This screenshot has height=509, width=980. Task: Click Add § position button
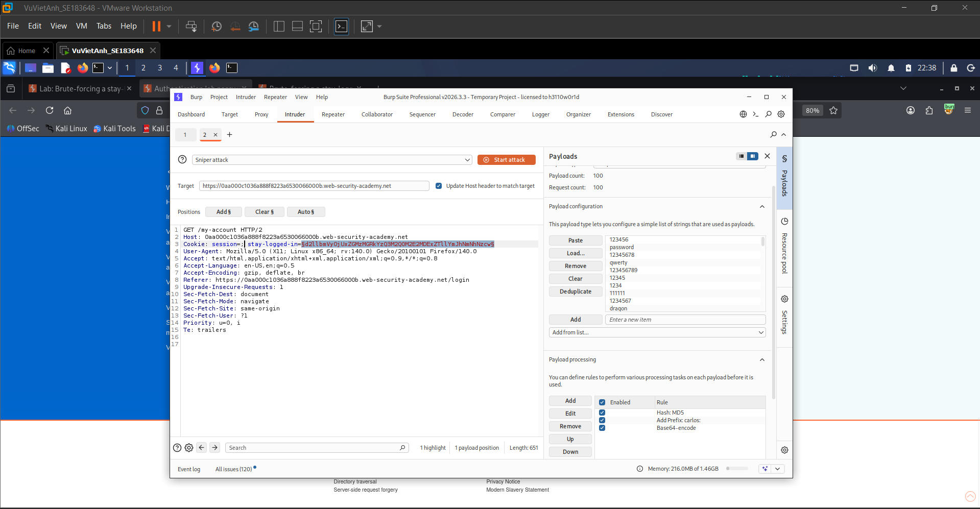(x=223, y=212)
